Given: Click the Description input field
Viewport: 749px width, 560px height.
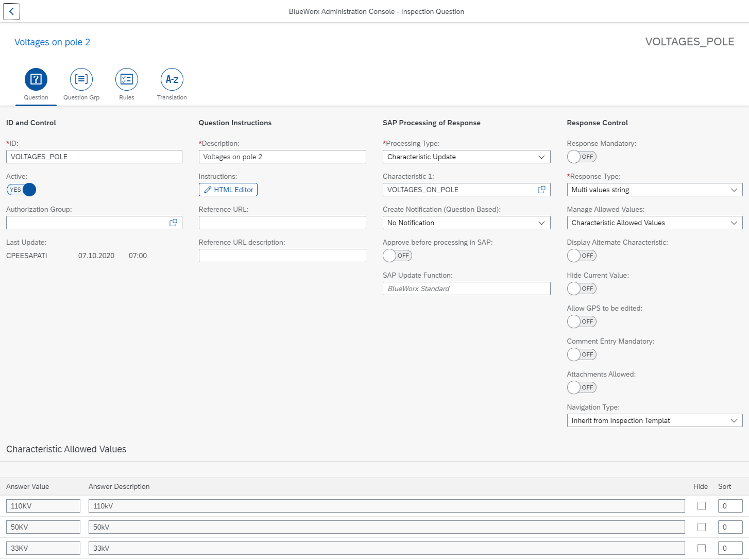Looking at the screenshot, I should tap(282, 157).
